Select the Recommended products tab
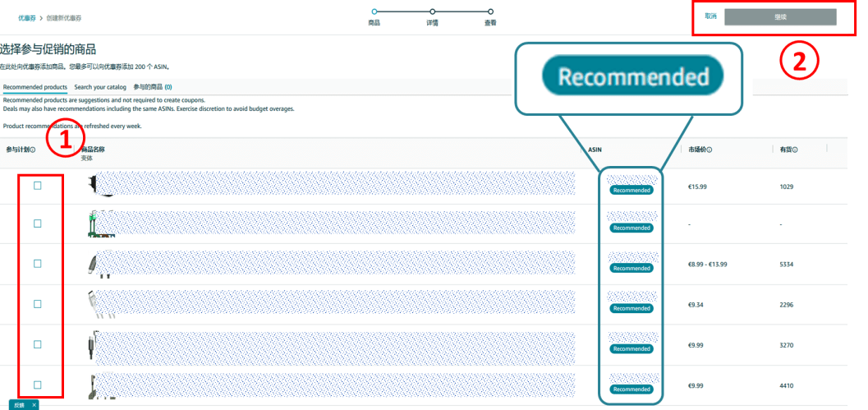The width and height of the screenshot is (868, 410). 35,86
